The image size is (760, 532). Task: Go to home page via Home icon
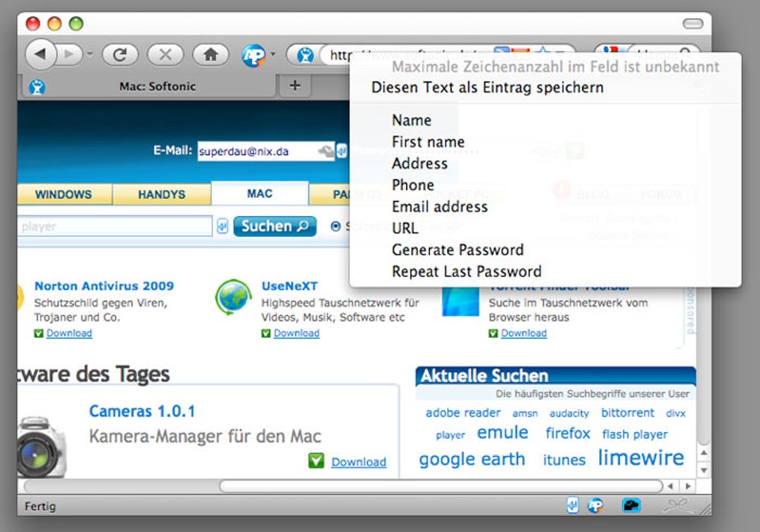tap(210, 54)
